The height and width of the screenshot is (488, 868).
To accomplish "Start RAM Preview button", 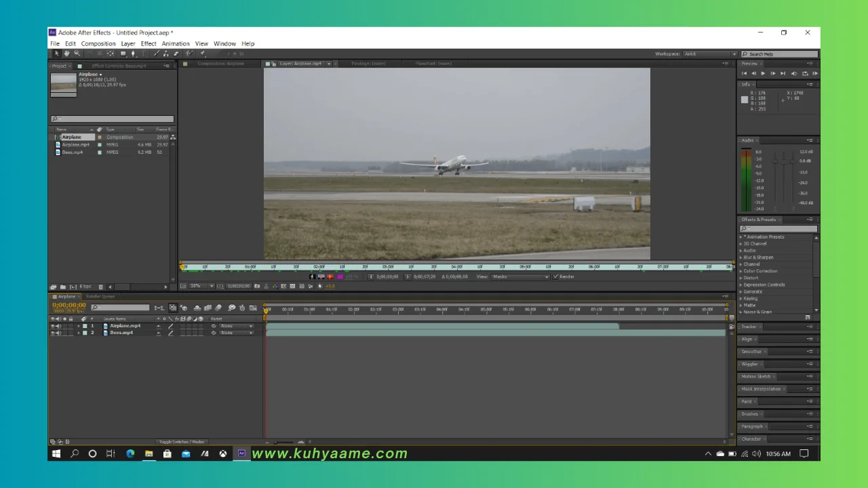I will click(815, 73).
